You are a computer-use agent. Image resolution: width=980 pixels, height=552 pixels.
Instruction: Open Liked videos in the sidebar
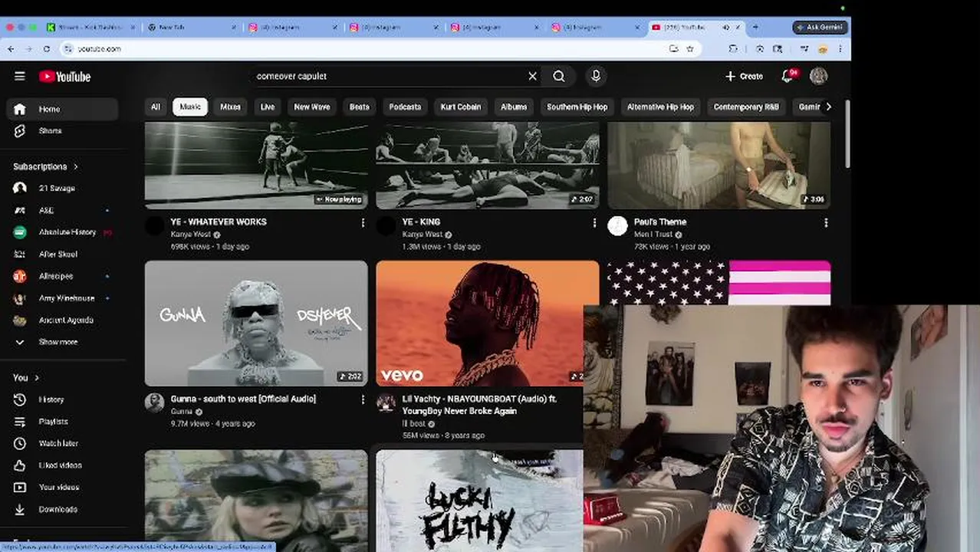(63, 465)
